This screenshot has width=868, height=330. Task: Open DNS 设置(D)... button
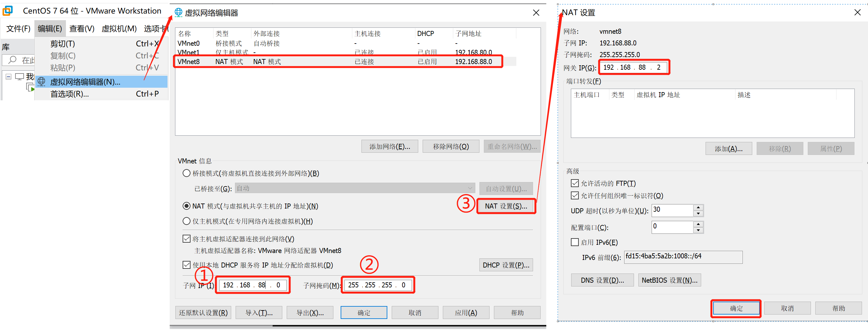(602, 280)
